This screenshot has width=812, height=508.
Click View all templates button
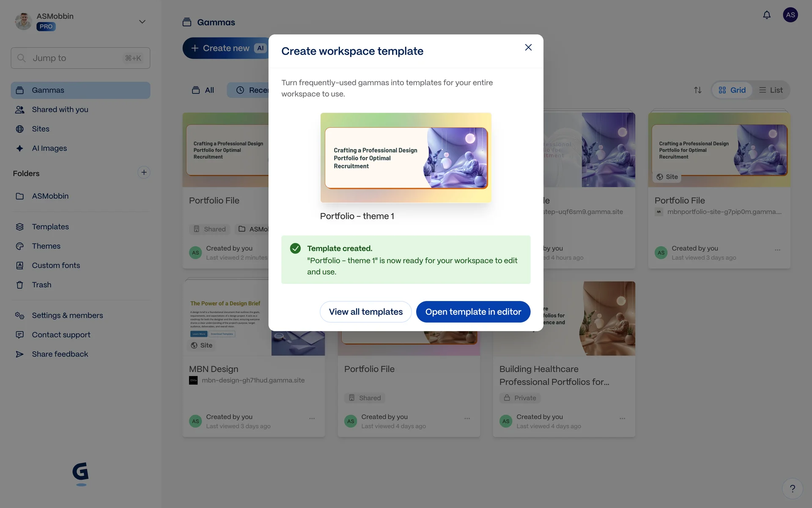(365, 312)
